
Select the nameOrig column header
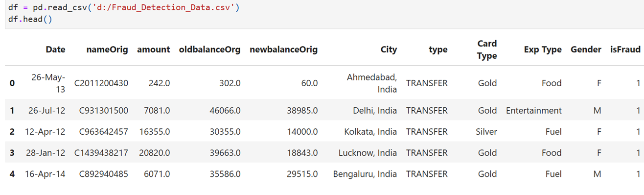pos(107,49)
